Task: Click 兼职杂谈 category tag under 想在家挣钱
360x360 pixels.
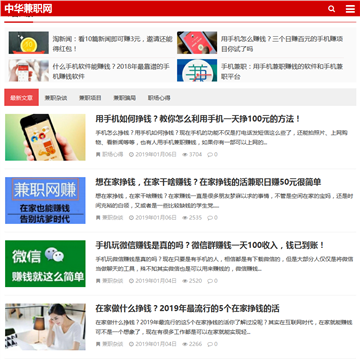Action: [x=113, y=218]
